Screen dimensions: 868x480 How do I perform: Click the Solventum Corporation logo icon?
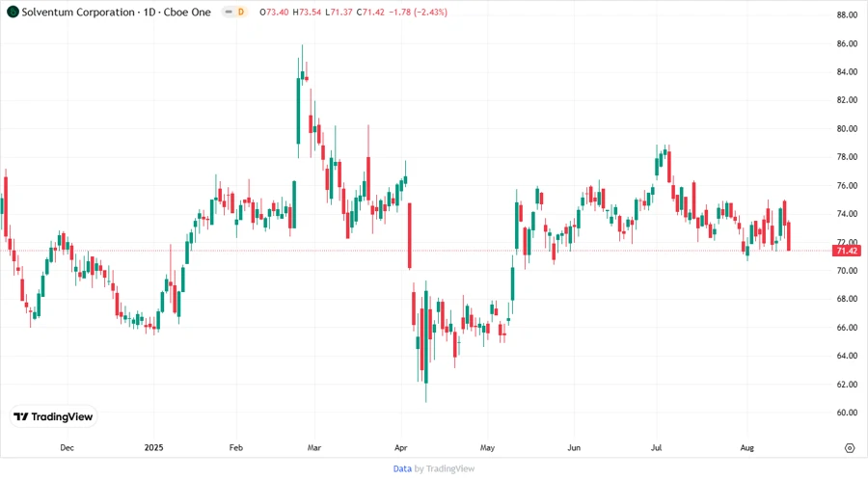tap(13, 13)
